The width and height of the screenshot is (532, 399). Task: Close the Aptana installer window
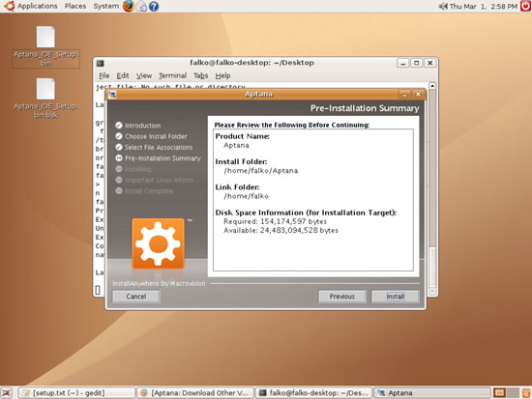pos(418,95)
